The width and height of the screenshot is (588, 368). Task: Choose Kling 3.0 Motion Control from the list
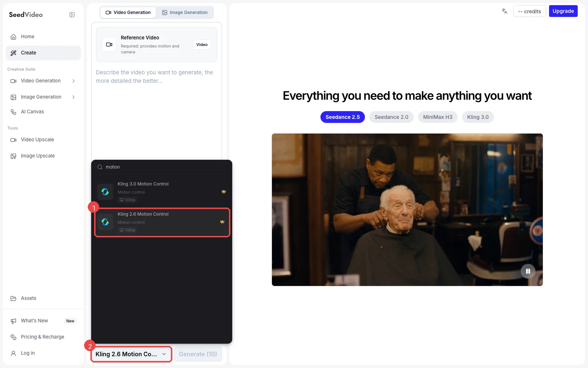point(162,192)
